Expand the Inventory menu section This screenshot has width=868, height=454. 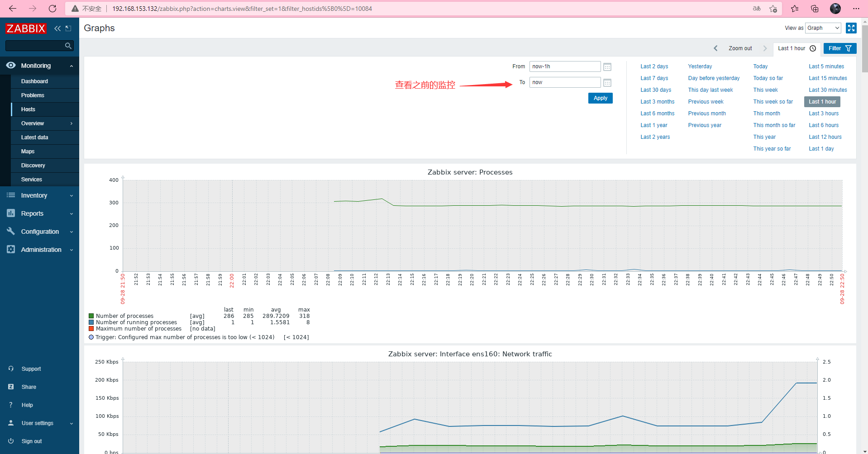tap(72, 196)
